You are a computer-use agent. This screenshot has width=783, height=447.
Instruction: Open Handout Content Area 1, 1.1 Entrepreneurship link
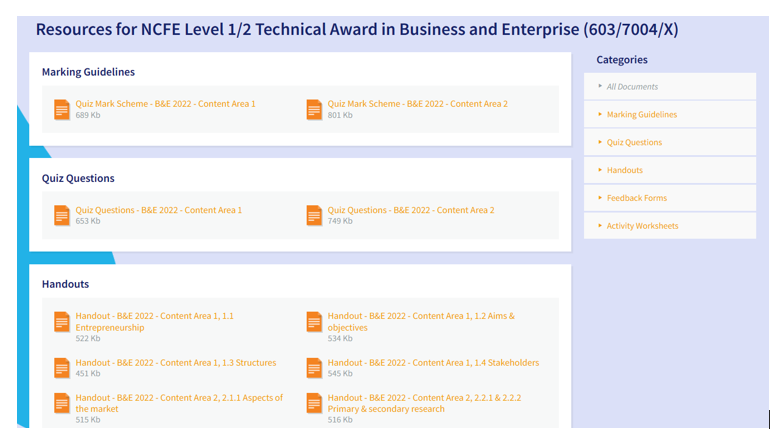[155, 322]
